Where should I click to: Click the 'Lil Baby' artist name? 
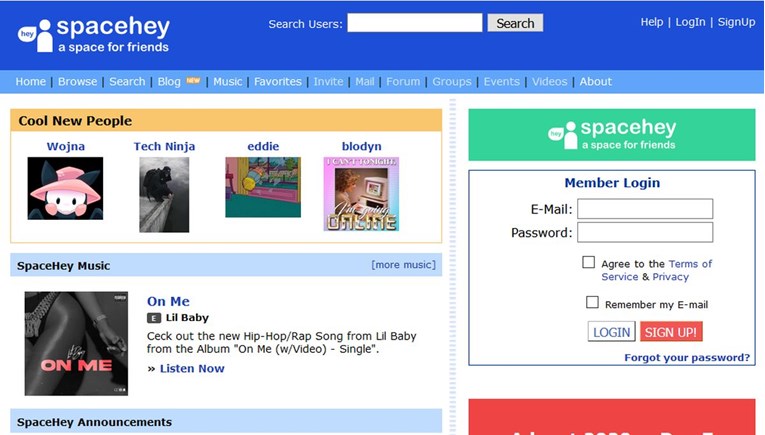pyautogui.click(x=187, y=318)
